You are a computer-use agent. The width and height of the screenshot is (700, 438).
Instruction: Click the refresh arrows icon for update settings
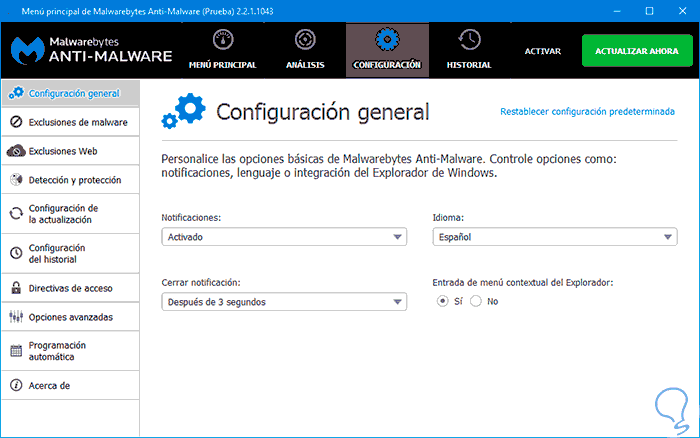click(x=16, y=213)
